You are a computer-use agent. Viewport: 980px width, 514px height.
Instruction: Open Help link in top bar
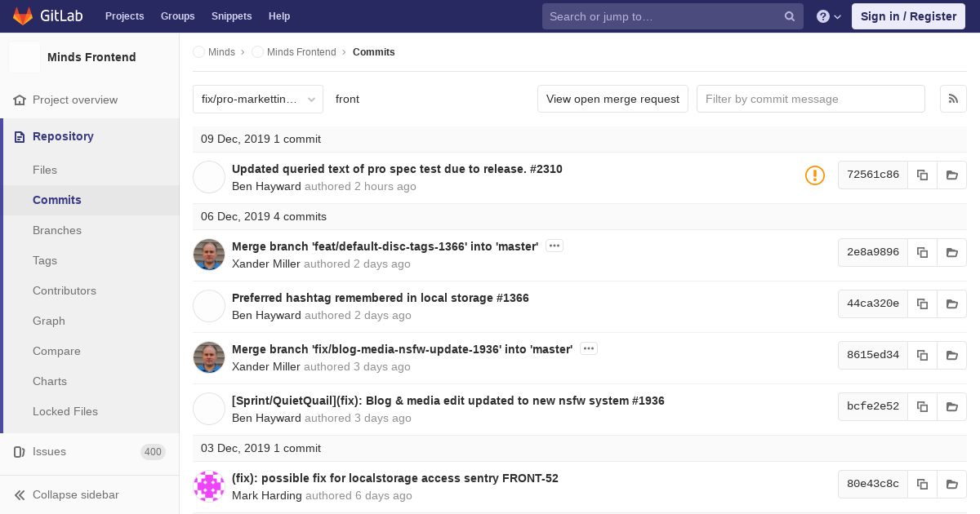279,16
